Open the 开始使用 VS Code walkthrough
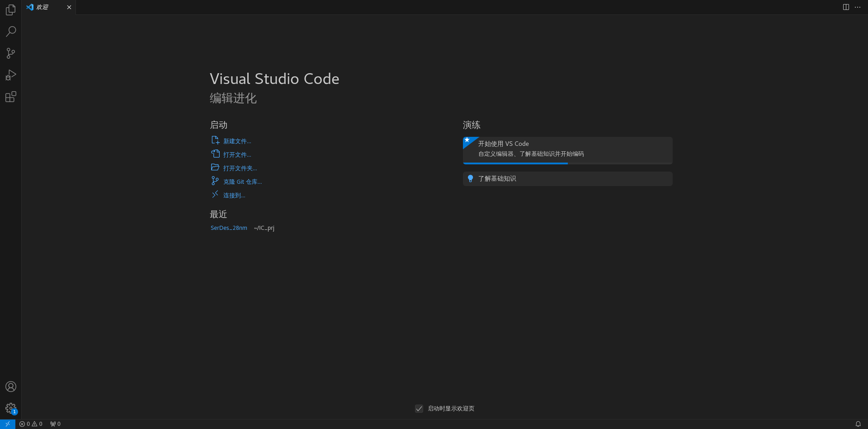This screenshot has width=868, height=429. point(568,150)
